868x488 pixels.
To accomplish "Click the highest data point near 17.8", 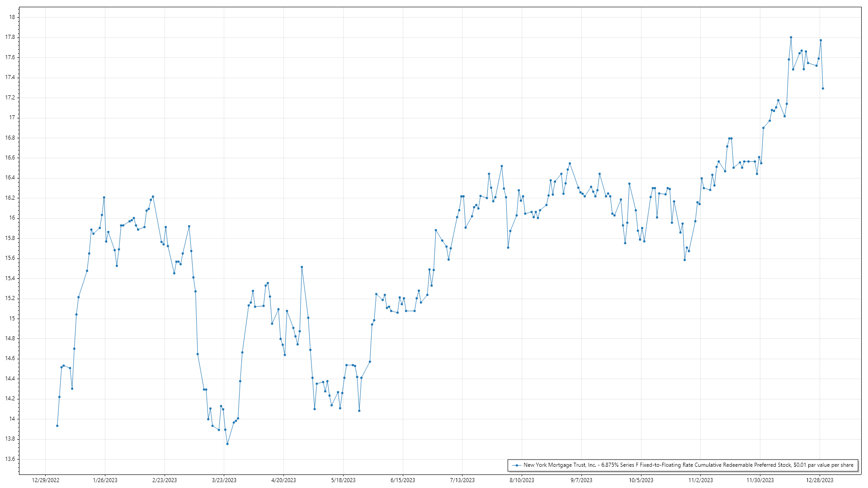I will [791, 38].
